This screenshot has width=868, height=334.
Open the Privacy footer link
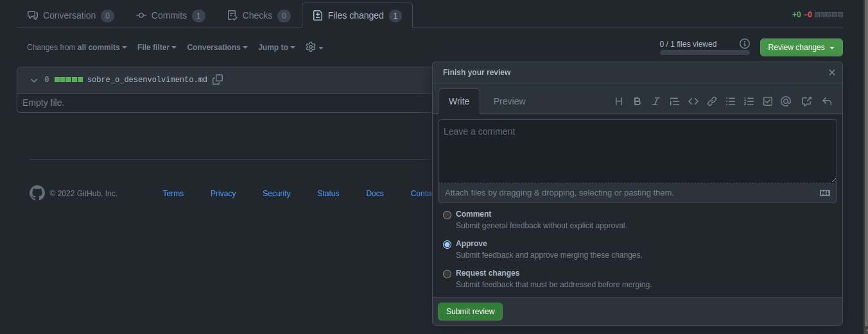pyautogui.click(x=223, y=194)
